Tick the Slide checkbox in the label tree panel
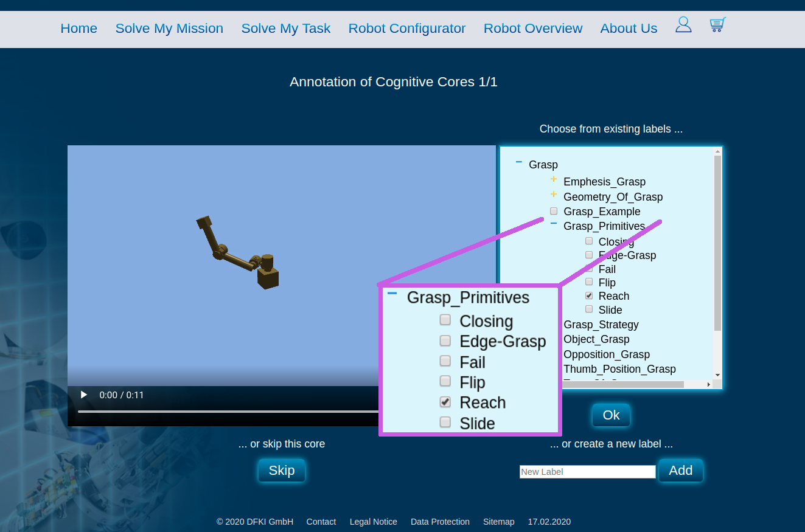This screenshot has width=805, height=532. 589,309
